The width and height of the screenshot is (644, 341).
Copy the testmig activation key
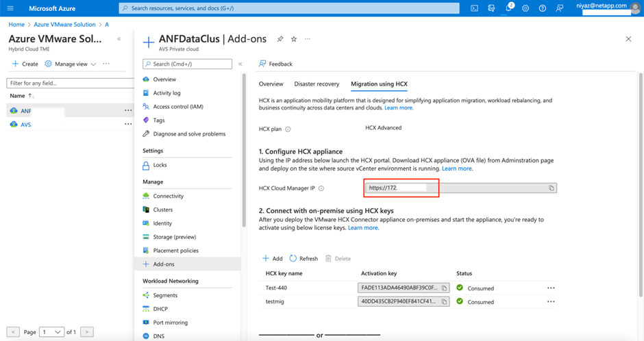444,302
